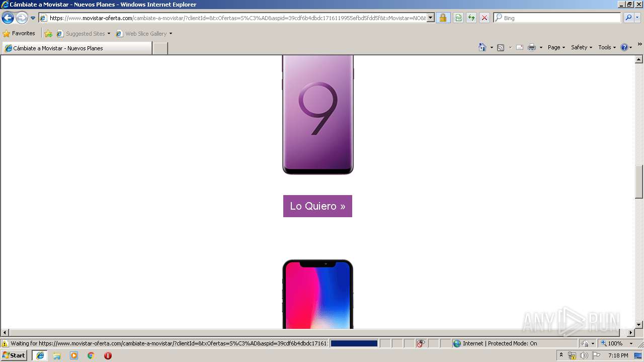Launch Windows Media Player from taskbar
This screenshot has width=644, height=362.
74,355
